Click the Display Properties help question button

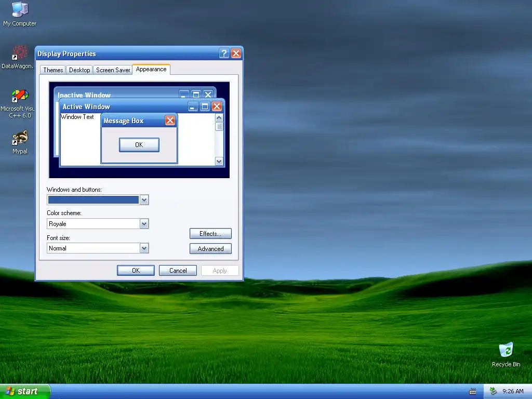coord(224,54)
